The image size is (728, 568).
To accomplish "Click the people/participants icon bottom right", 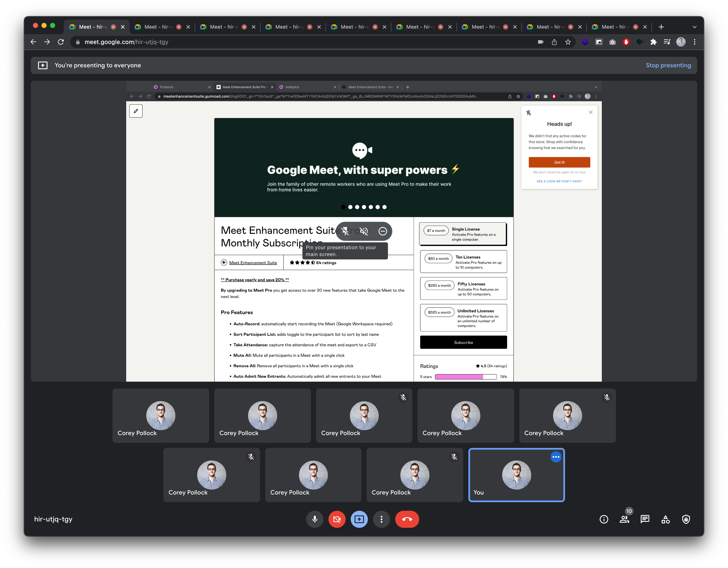I will click(x=624, y=519).
